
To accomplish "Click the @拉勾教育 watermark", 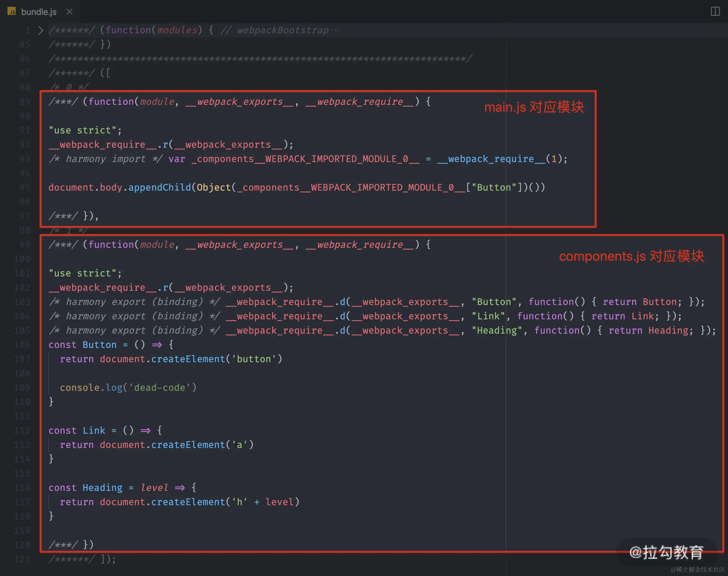I will coord(666,552).
